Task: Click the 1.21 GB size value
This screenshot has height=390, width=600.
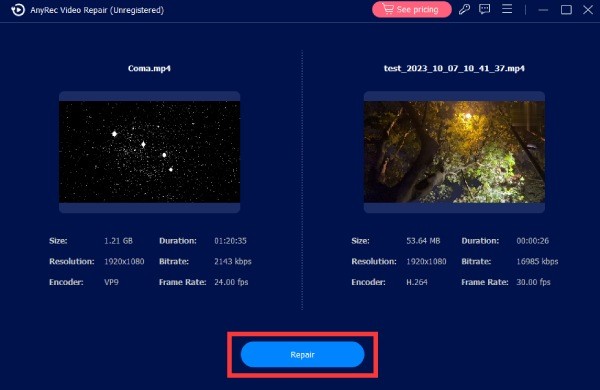Action: (118, 241)
